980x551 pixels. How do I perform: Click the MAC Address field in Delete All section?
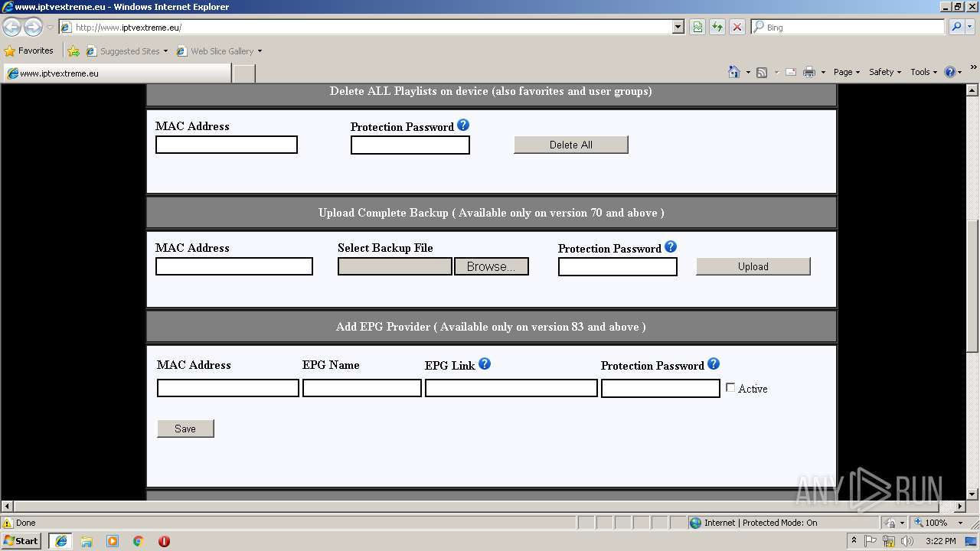click(227, 145)
